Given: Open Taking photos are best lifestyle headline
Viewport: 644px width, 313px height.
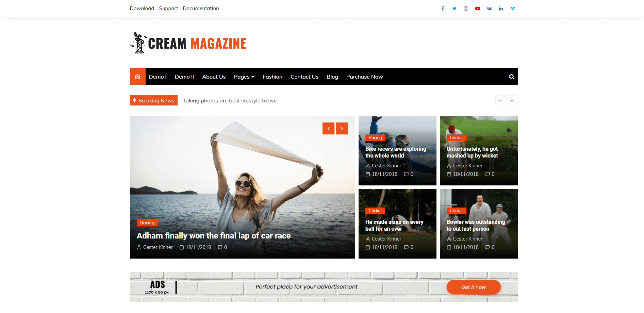Looking at the screenshot, I should point(230,101).
